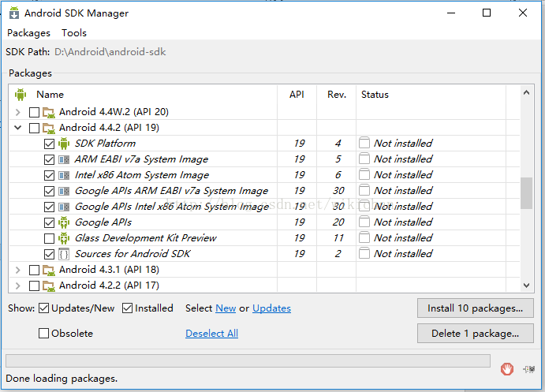
Task: Click Deselect All link
Action: (x=211, y=334)
